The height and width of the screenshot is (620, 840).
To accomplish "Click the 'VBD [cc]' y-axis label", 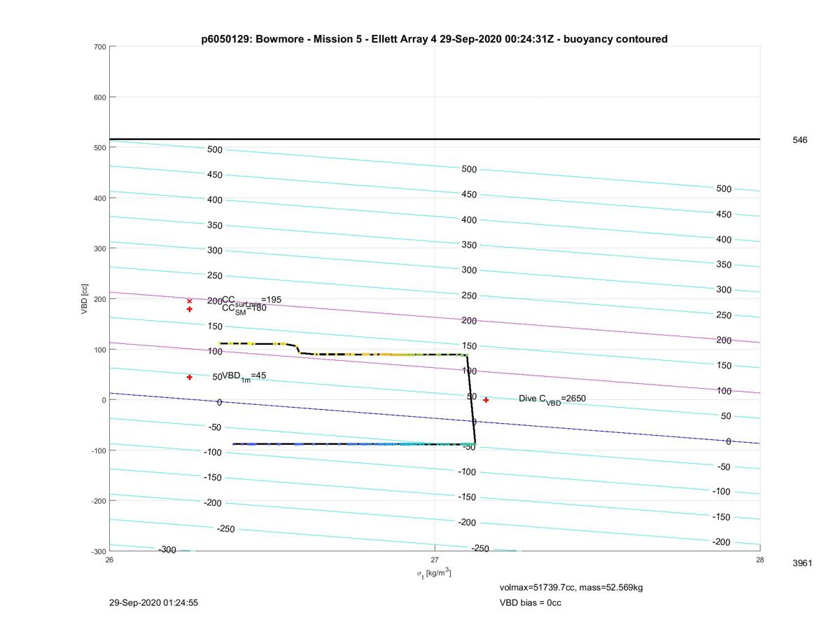I will [84, 299].
